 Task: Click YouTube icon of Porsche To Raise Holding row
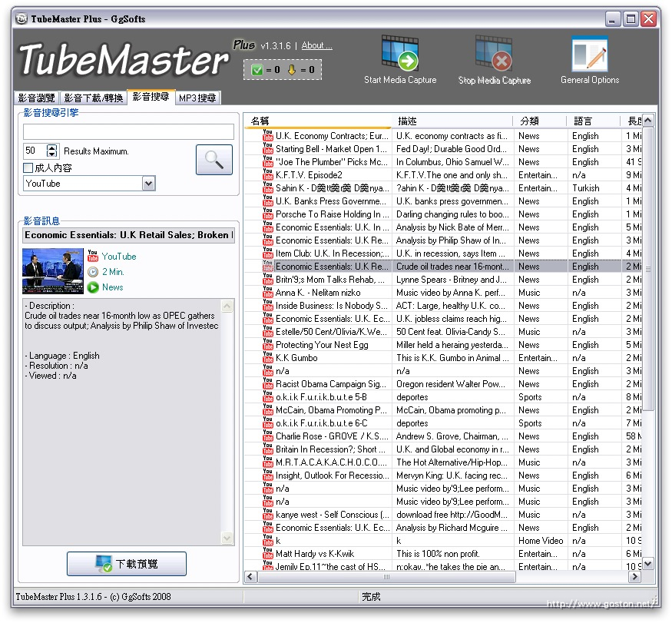click(268, 214)
